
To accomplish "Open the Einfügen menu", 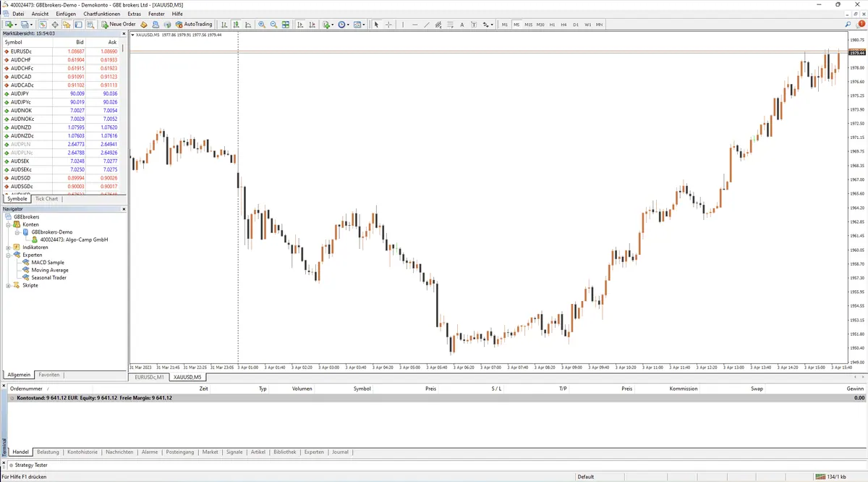I will (66, 14).
